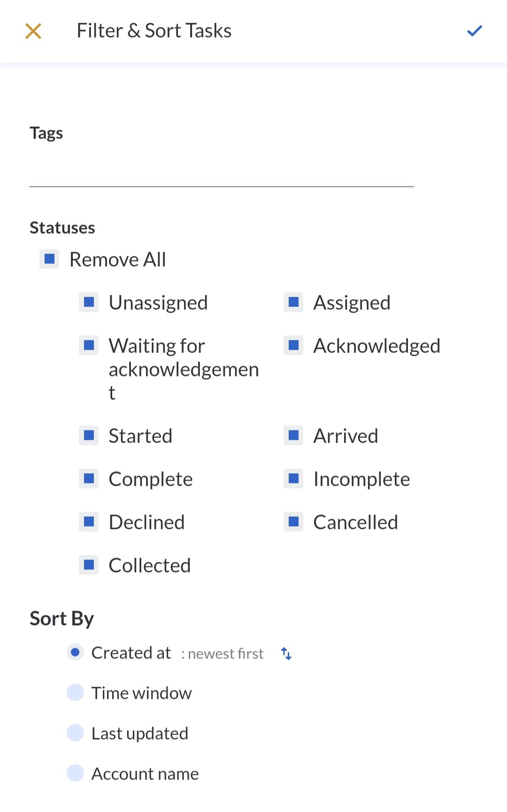The height and width of the screenshot is (812, 507).
Task: Uncheck the Remove All checkbox
Action: pos(50,259)
